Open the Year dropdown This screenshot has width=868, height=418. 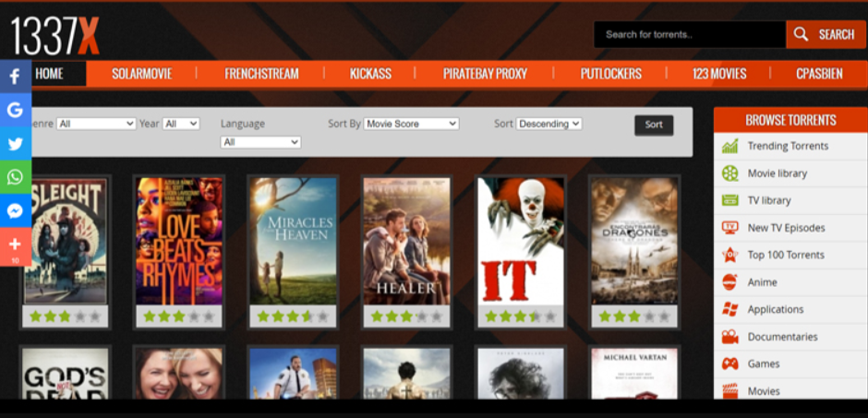pos(181,124)
